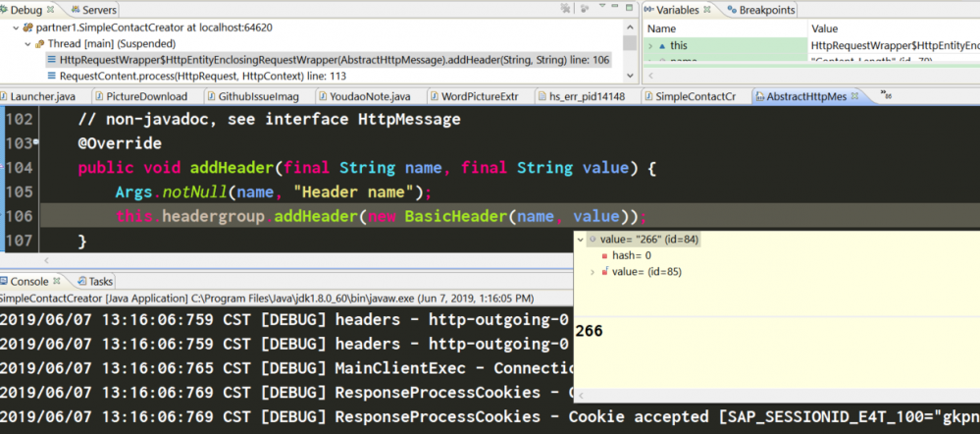This screenshot has height=434, width=980.
Task: Click the MainClientExec console log line
Action: point(286,367)
